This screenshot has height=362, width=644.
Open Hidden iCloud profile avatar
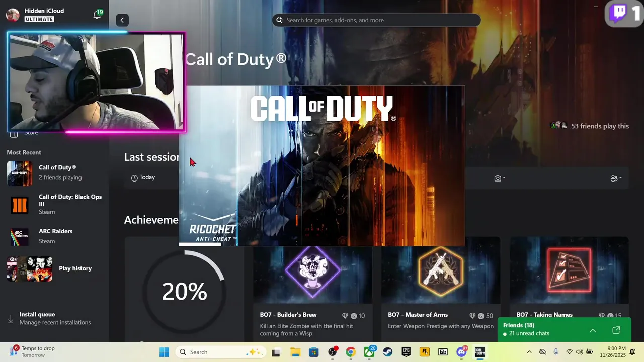click(x=13, y=15)
